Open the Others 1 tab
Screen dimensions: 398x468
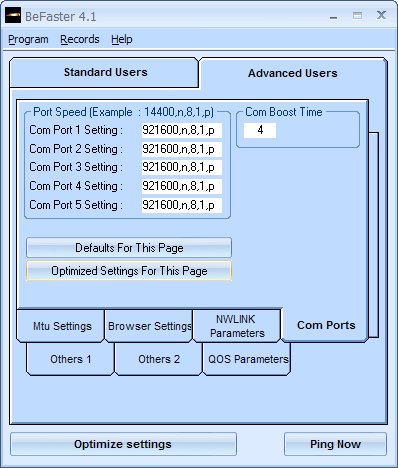(70, 359)
